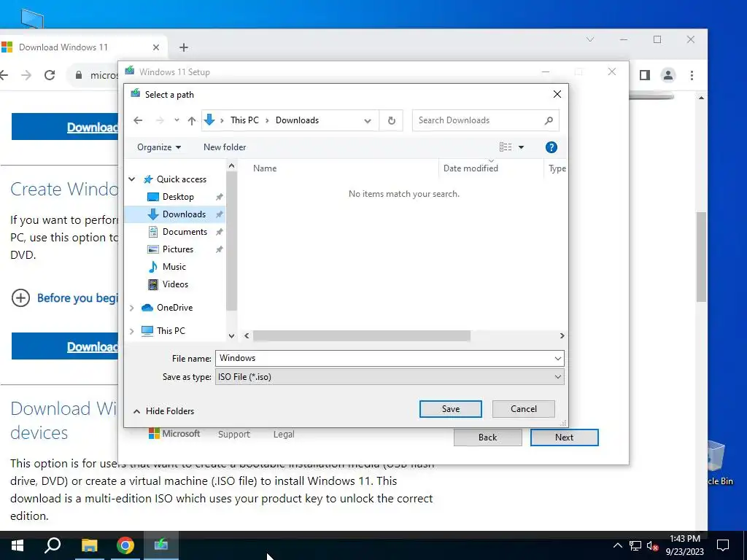Toggle Chrome side panel icon
The width and height of the screenshot is (747, 560).
[645, 75]
